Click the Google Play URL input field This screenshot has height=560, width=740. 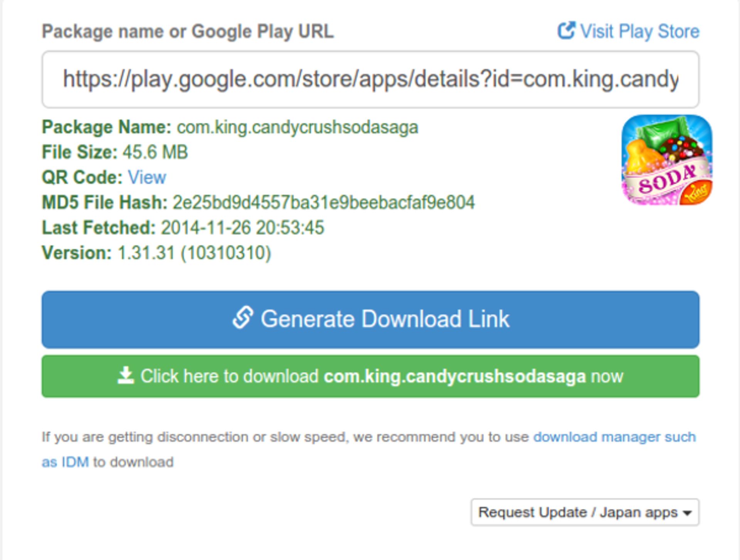[x=370, y=79]
